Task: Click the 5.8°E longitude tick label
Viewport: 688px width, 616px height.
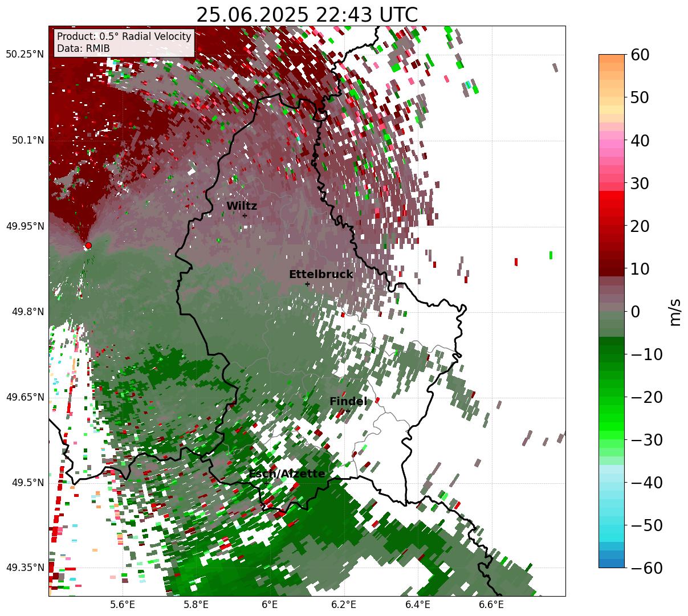Action: pyautogui.click(x=196, y=605)
